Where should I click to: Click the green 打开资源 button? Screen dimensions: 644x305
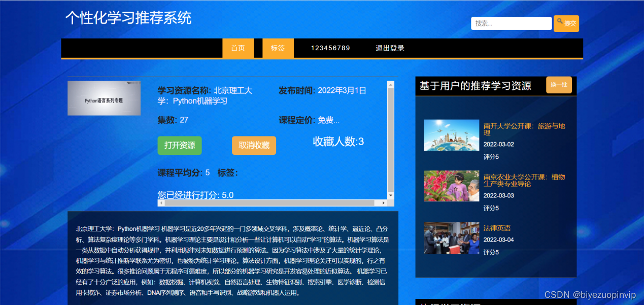point(180,145)
